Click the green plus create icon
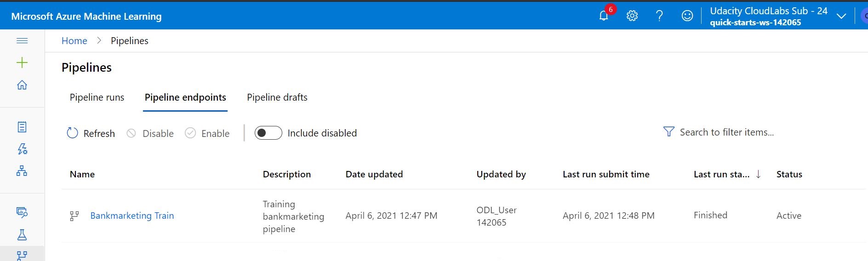 pyautogui.click(x=22, y=62)
